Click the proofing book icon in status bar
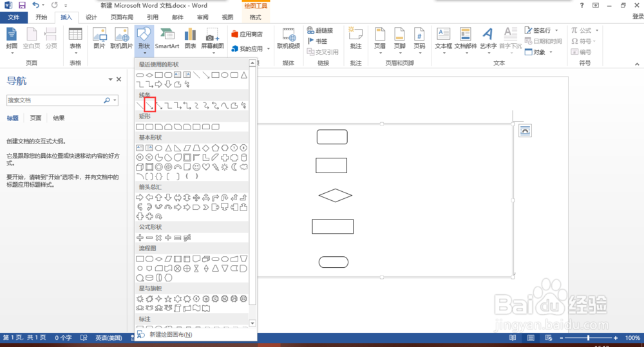 click(83, 337)
